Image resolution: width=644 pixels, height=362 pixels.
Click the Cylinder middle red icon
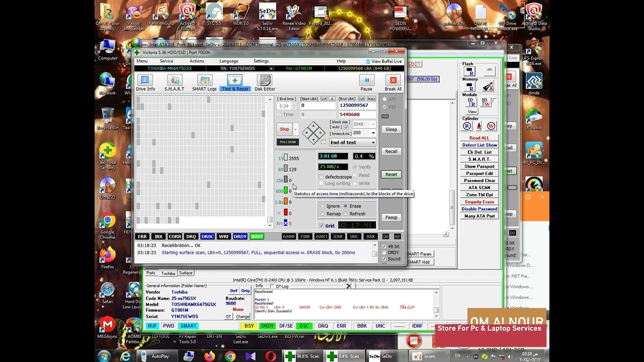[479, 126]
